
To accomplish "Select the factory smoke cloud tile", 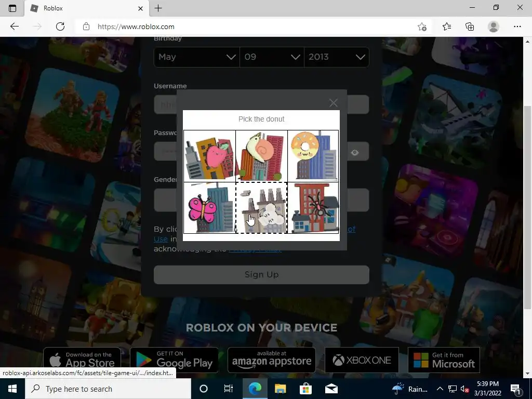I will [x=261, y=208].
